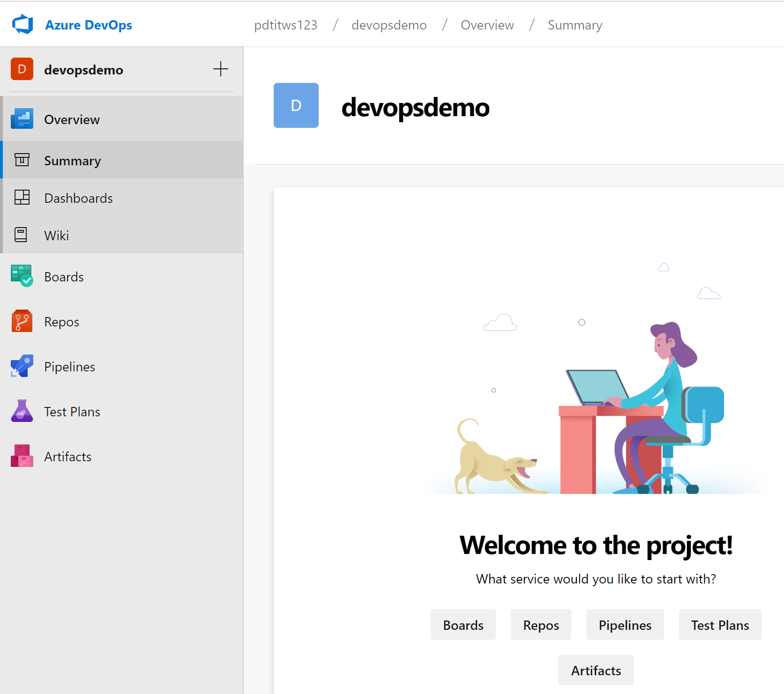The width and height of the screenshot is (784, 694).
Task: Open Pipelines using its rocket icon
Action: pos(22,366)
